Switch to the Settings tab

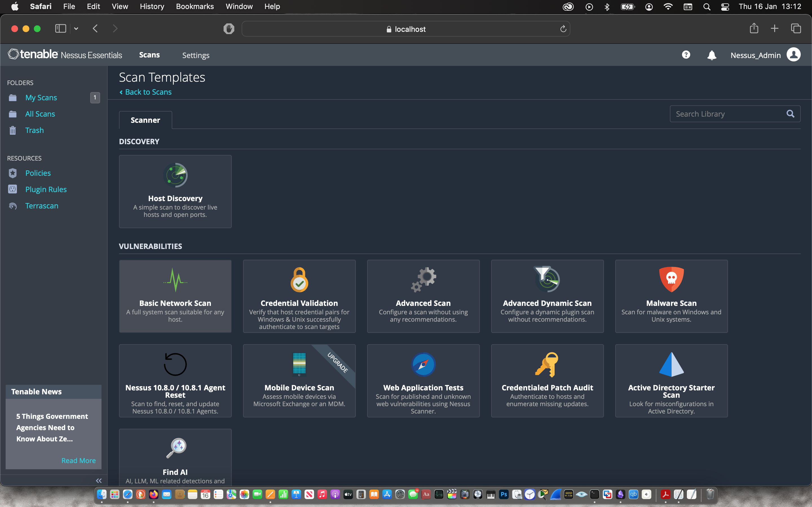(x=196, y=55)
